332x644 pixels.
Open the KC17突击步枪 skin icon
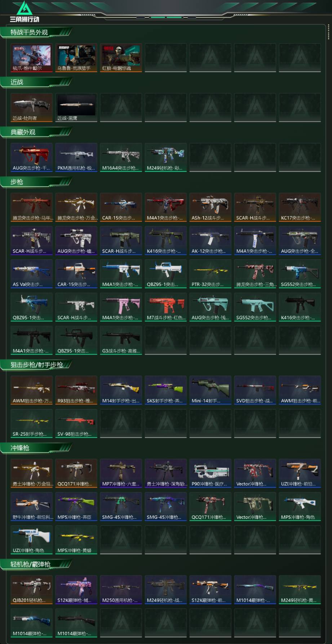300,207
